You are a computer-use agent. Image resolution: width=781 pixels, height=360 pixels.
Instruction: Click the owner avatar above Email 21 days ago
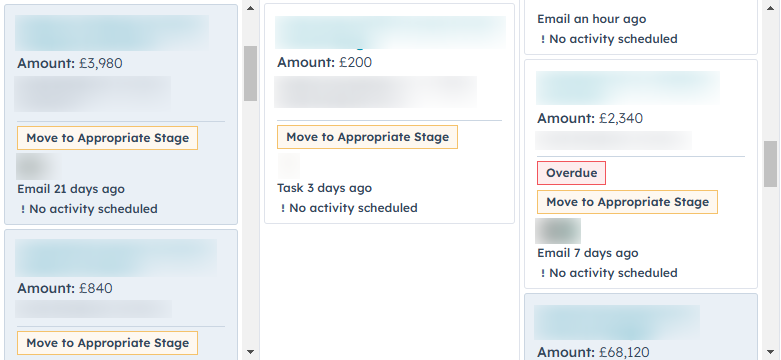pyautogui.click(x=39, y=166)
